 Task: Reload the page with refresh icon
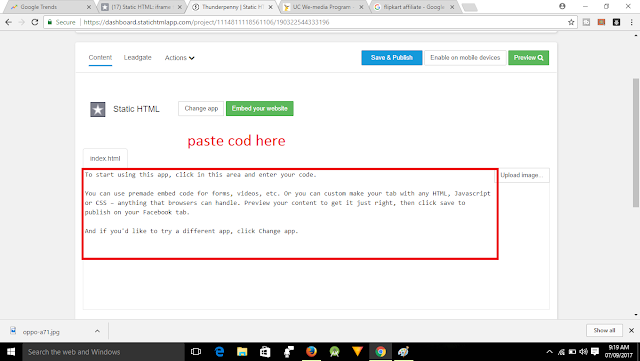coord(35,22)
